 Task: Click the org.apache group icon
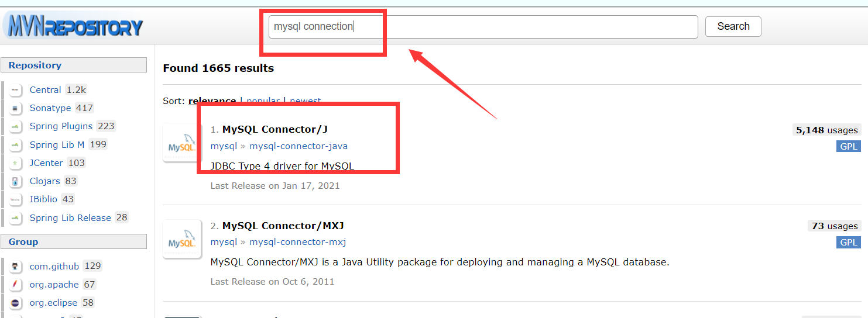[x=15, y=285]
